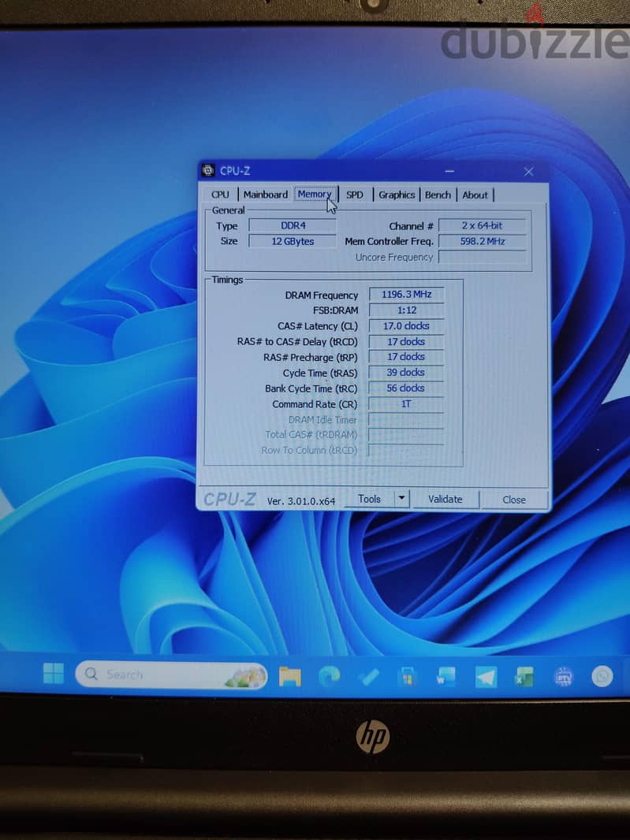Screen dimensions: 630x840
Task: Switch to the Mainboard tab
Action: [266, 195]
